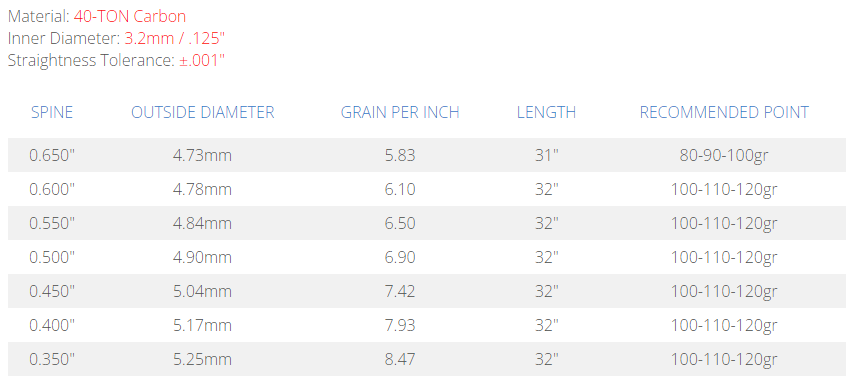
Task: Select the 0.600" spine cell
Action: tap(52, 189)
